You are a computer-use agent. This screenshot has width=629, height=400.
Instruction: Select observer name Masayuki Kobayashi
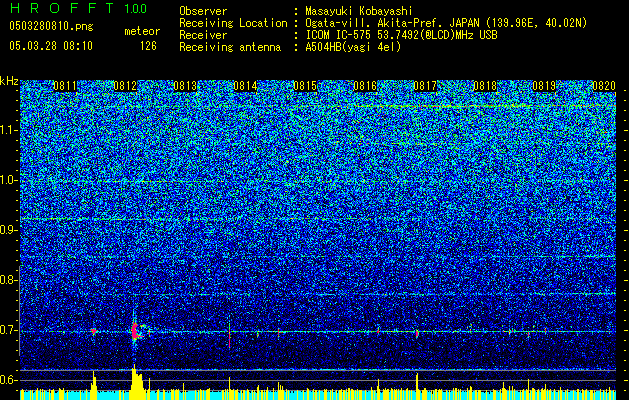click(358, 12)
